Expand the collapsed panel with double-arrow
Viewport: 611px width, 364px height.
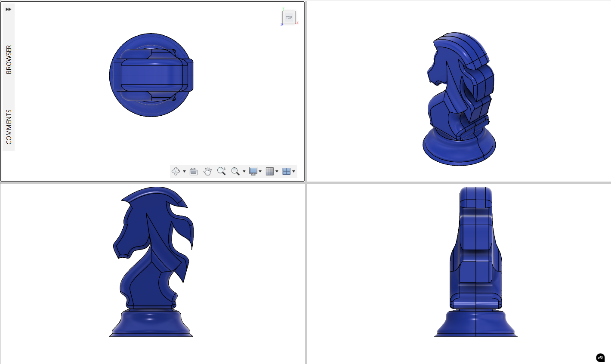pyautogui.click(x=8, y=9)
